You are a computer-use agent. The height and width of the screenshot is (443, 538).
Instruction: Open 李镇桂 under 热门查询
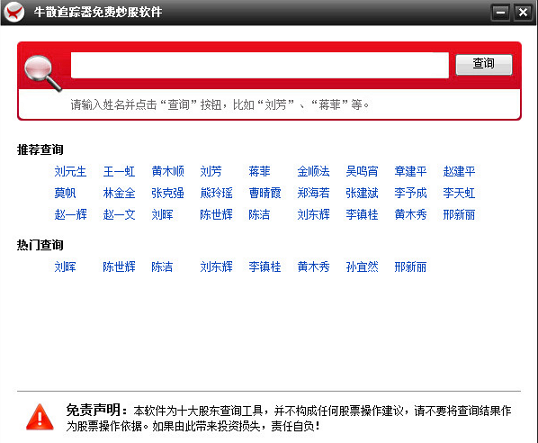point(265,267)
